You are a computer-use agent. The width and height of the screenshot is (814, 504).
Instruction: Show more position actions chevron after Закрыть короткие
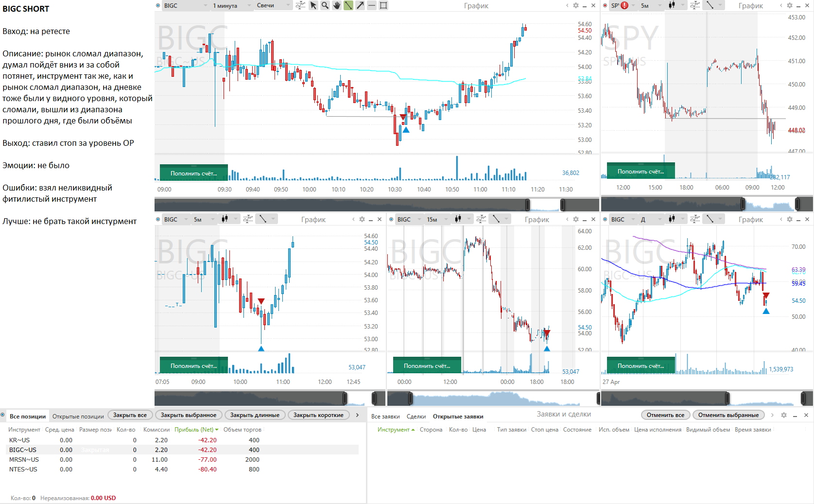pyautogui.click(x=358, y=415)
